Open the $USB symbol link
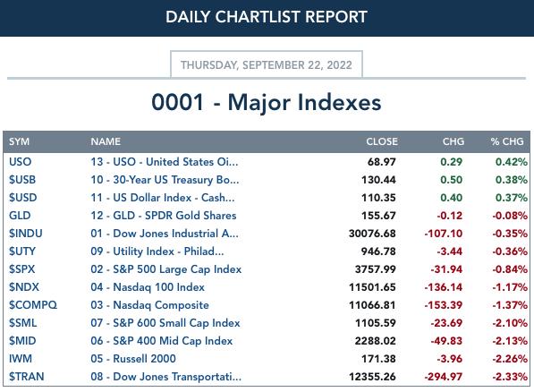534x392 pixels. [x=22, y=180]
